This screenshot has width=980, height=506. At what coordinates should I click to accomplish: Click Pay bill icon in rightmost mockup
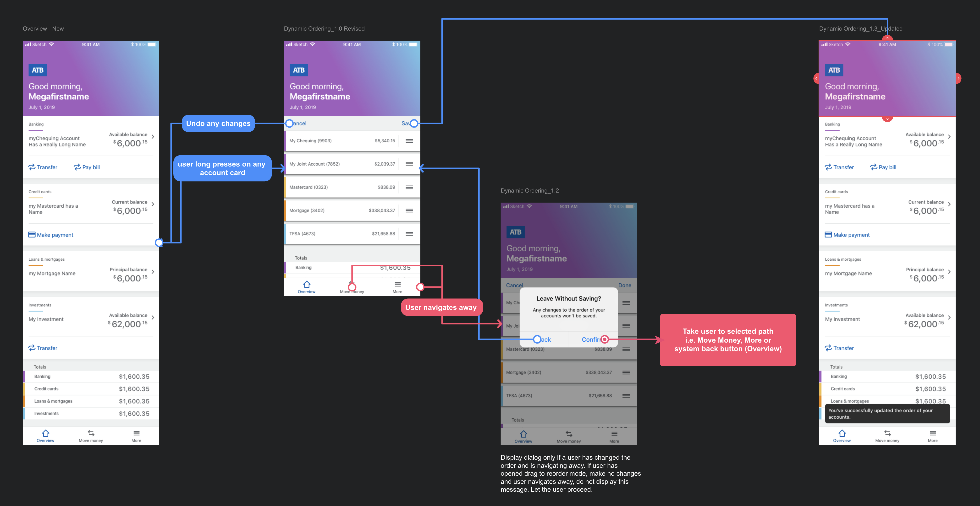coord(874,167)
